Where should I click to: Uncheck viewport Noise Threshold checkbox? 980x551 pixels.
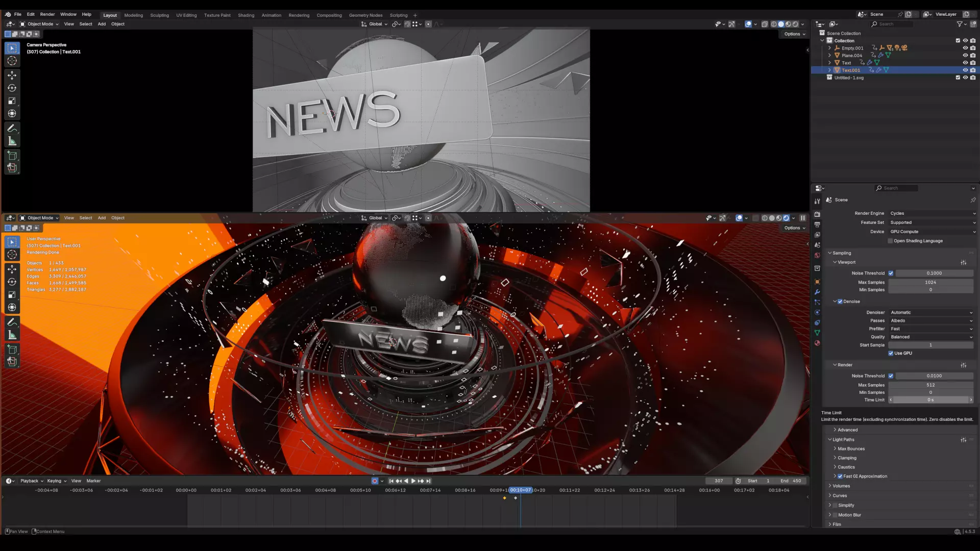891,273
